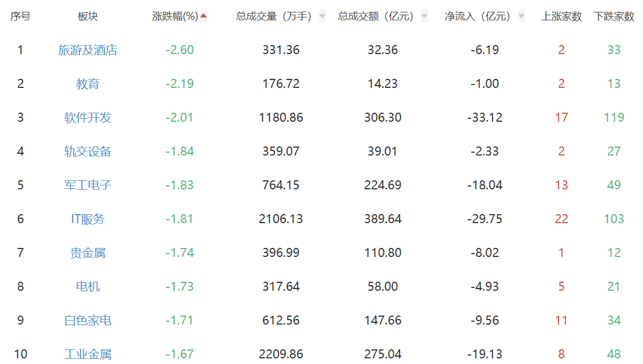Click the 板块 column header
643x364 pixels.
(87, 17)
